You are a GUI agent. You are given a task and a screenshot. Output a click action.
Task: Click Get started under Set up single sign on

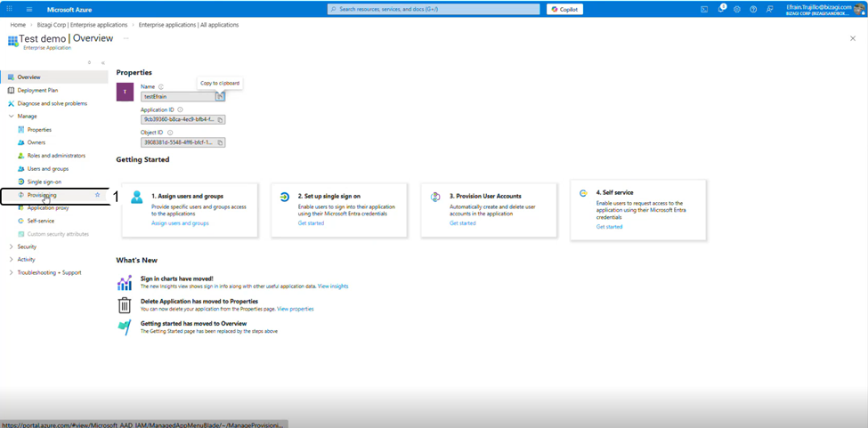tap(311, 223)
